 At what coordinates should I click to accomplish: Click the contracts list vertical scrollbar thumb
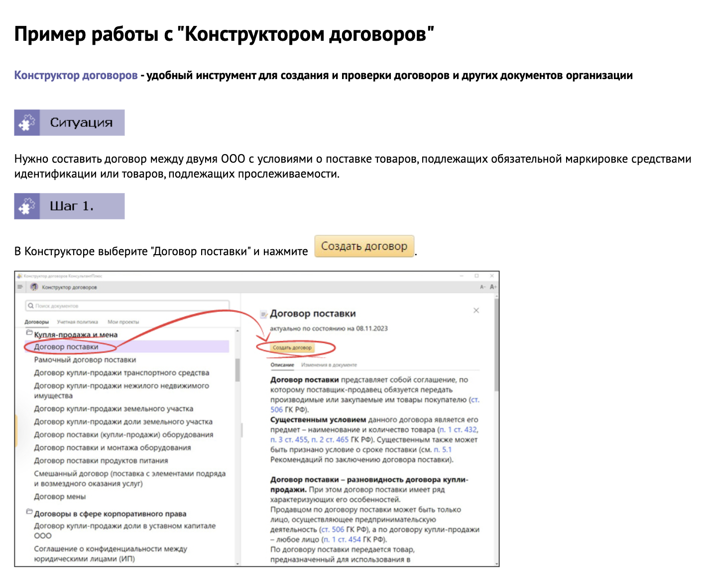237,370
